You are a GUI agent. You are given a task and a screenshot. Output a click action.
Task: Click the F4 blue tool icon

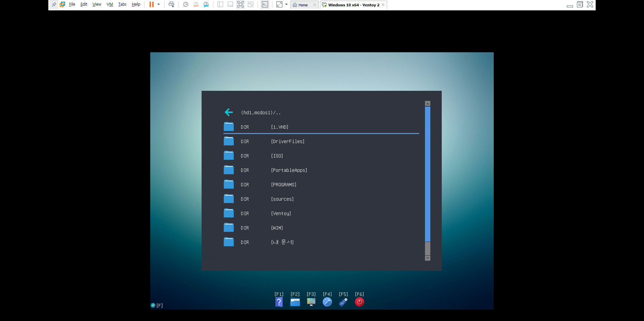327,302
